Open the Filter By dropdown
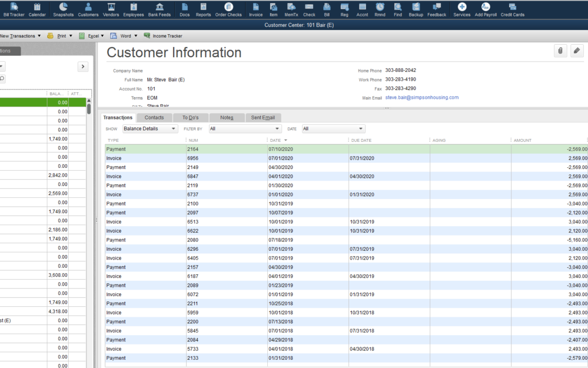The width and height of the screenshot is (588, 368). pyautogui.click(x=245, y=129)
